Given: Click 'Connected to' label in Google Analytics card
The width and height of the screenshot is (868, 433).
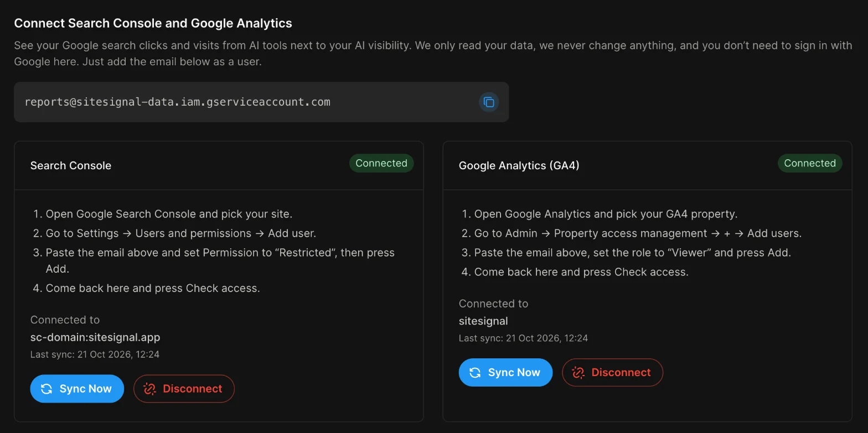Looking at the screenshot, I should 493,304.
